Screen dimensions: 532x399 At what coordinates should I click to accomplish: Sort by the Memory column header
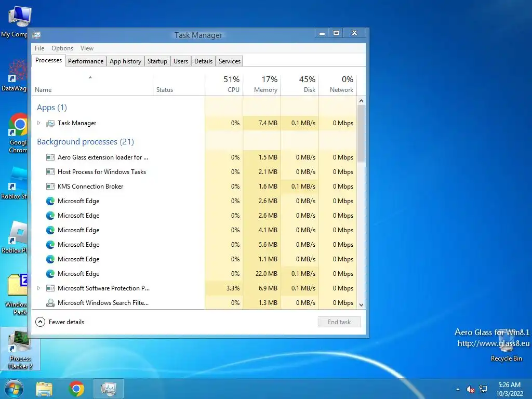point(262,84)
